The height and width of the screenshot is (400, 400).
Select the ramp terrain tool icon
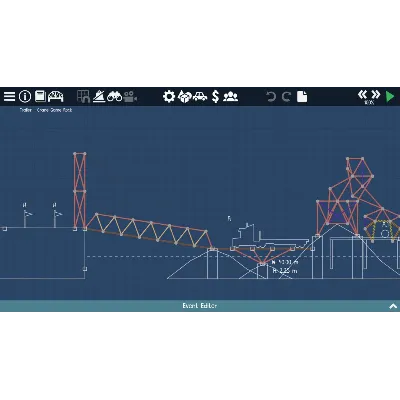(99, 96)
